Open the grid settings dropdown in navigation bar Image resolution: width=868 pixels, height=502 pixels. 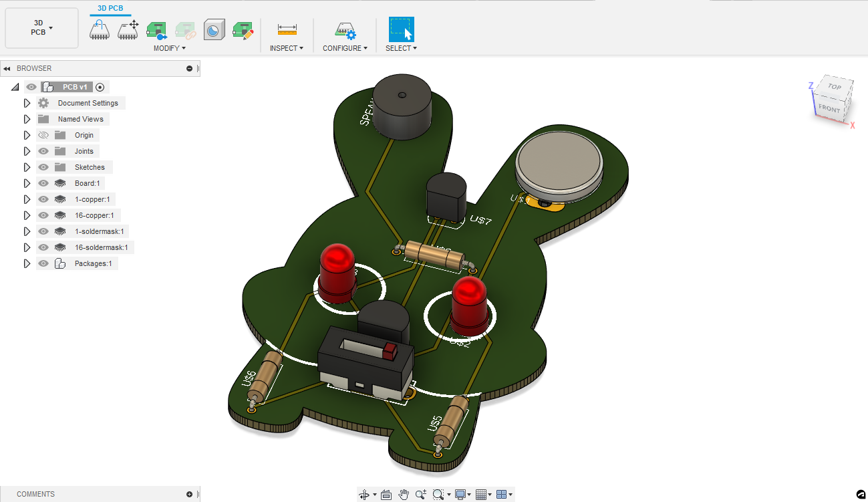click(x=490, y=495)
